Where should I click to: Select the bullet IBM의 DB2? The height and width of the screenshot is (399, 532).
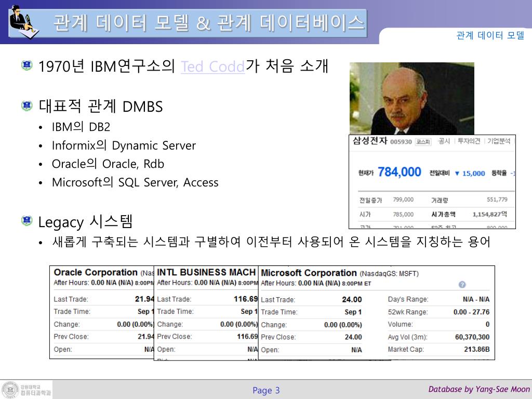coord(81,127)
